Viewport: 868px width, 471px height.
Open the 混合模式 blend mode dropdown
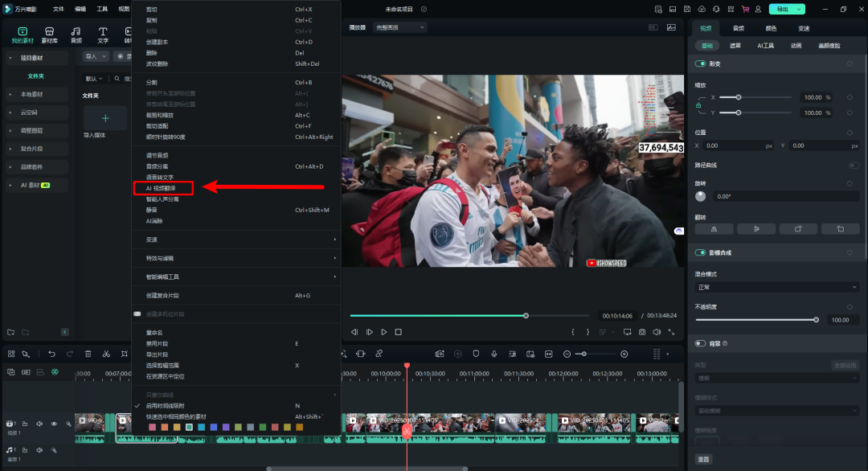[x=776, y=287]
